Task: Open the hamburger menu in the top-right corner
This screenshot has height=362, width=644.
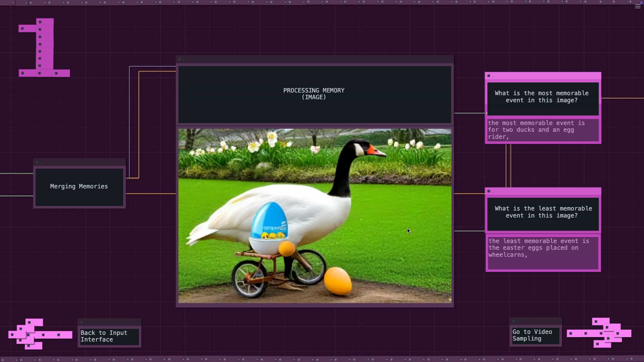Action: pos(638,7)
